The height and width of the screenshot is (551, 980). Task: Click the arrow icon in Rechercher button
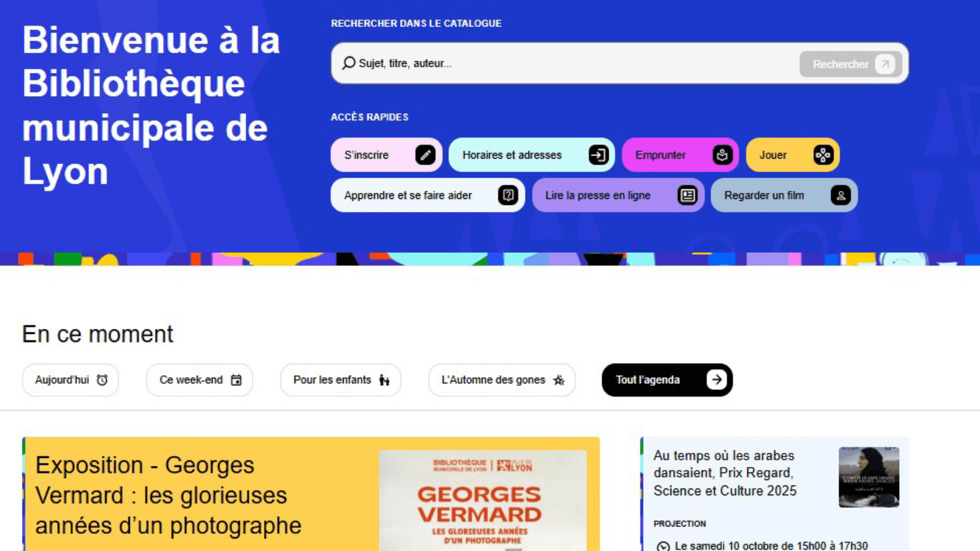885,64
